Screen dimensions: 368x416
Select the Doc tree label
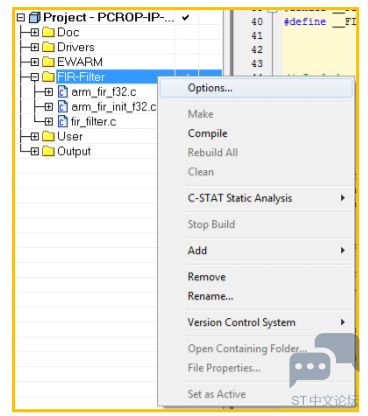[x=68, y=32]
